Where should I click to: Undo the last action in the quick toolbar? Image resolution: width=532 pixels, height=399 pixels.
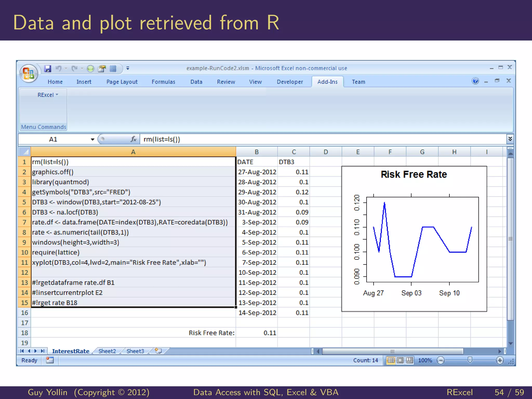[x=58, y=69]
